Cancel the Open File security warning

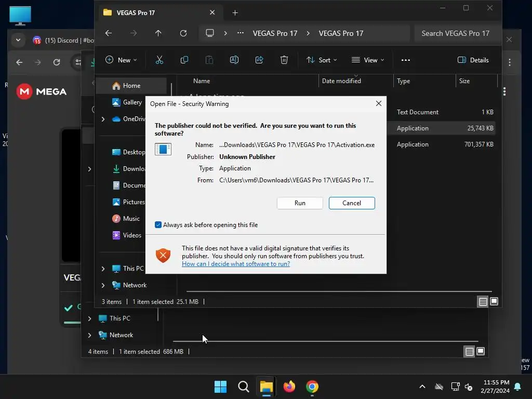click(352, 203)
